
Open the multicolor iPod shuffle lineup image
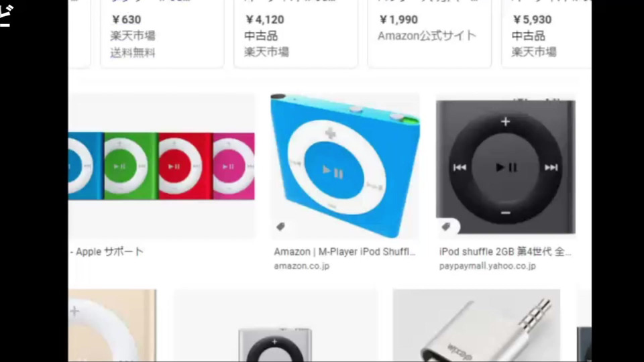click(162, 166)
